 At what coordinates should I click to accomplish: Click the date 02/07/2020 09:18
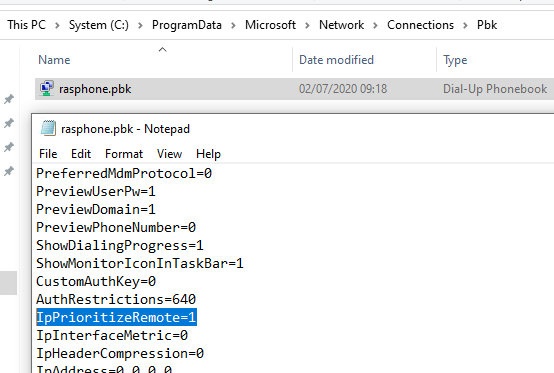tap(343, 89)
